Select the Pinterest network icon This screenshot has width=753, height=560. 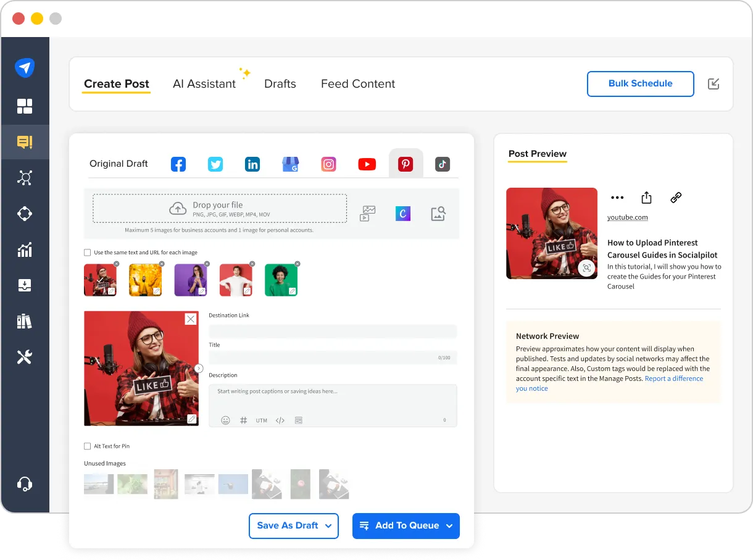(x=405, y=164)
